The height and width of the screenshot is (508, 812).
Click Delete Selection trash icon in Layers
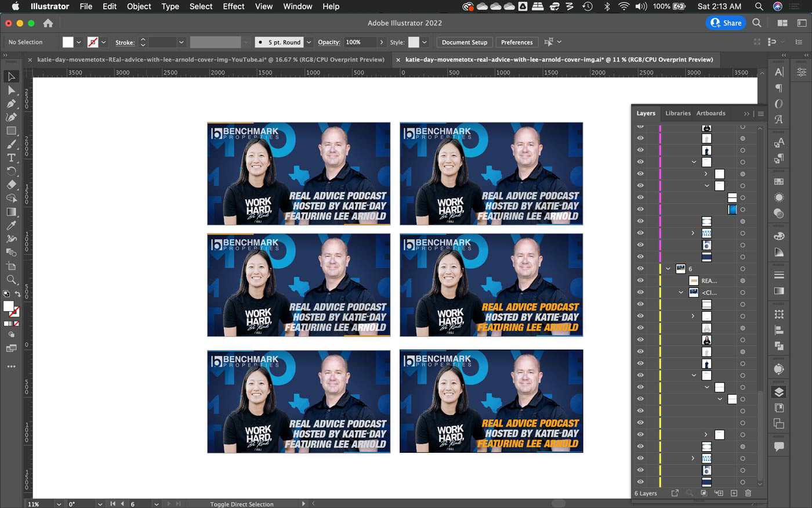tap(748, 493)
